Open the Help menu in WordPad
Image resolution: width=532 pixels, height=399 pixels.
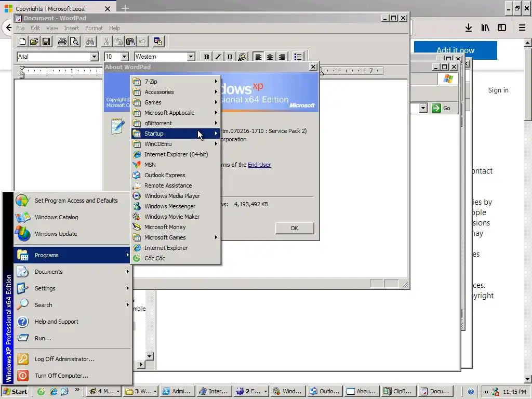(x=114, y=28)
